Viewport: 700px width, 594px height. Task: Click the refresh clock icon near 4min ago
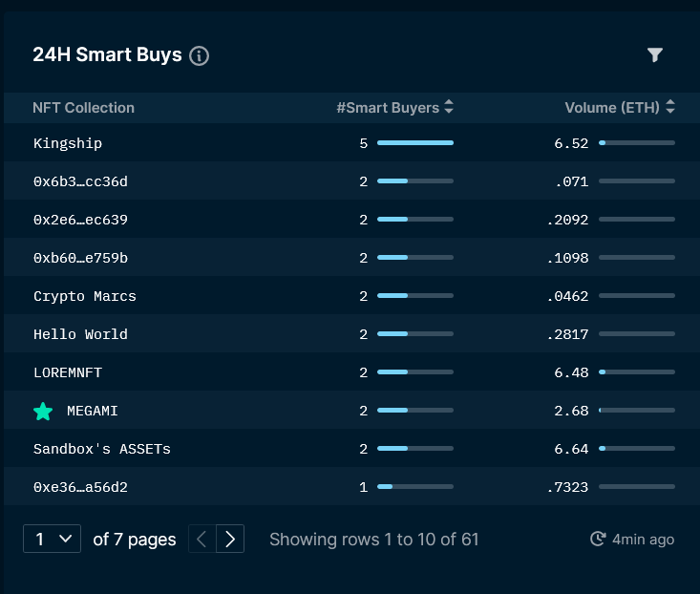(598, 539)
